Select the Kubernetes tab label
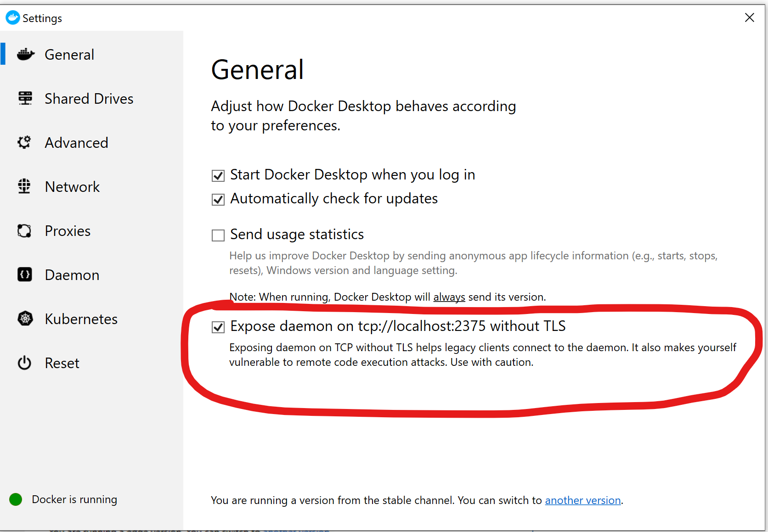768x532 pixels. click(81, 319)
